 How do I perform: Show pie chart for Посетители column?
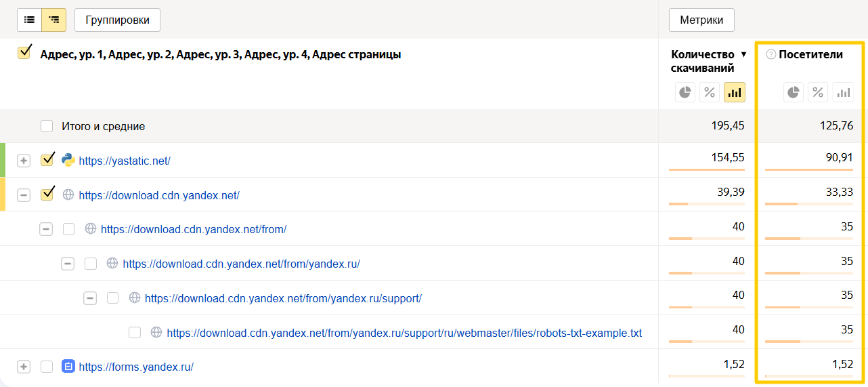[x=794, y=92]
